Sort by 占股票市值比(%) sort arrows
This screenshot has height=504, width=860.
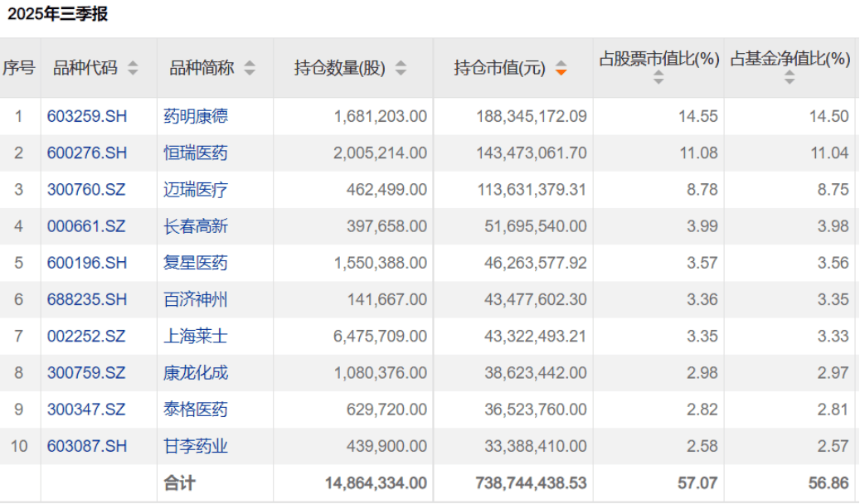658,77
